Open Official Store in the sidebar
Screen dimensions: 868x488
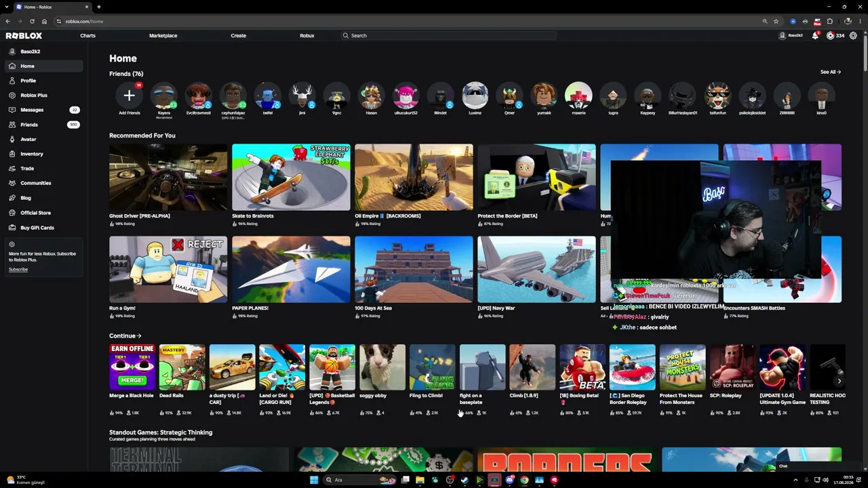click(x=43, y=213)
